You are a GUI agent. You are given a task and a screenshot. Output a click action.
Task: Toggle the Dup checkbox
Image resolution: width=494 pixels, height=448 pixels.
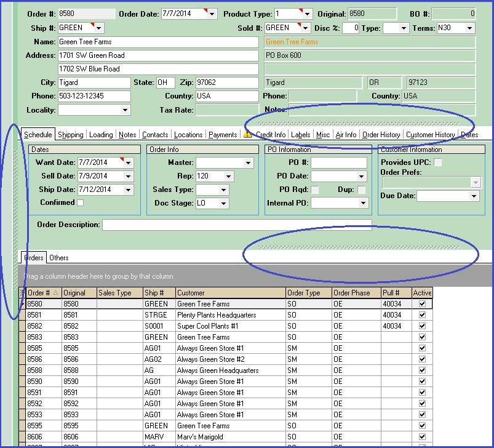362,190
